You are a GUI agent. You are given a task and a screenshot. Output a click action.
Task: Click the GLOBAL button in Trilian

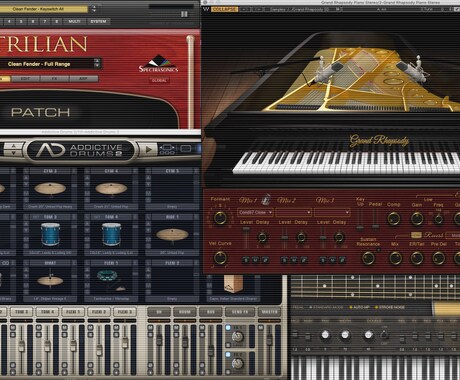159,80
